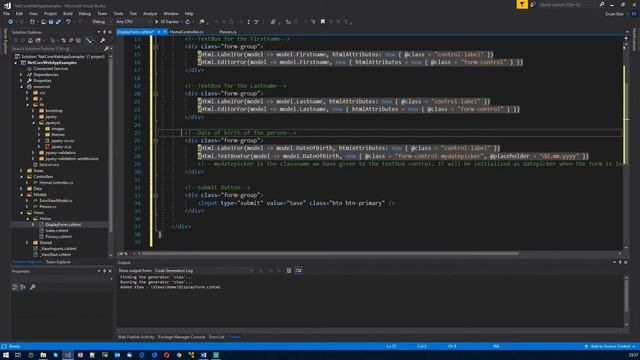The image size is (640, 360).
Task: Click Categorized icon in Properties panel
Action: (x=15, y=287)
